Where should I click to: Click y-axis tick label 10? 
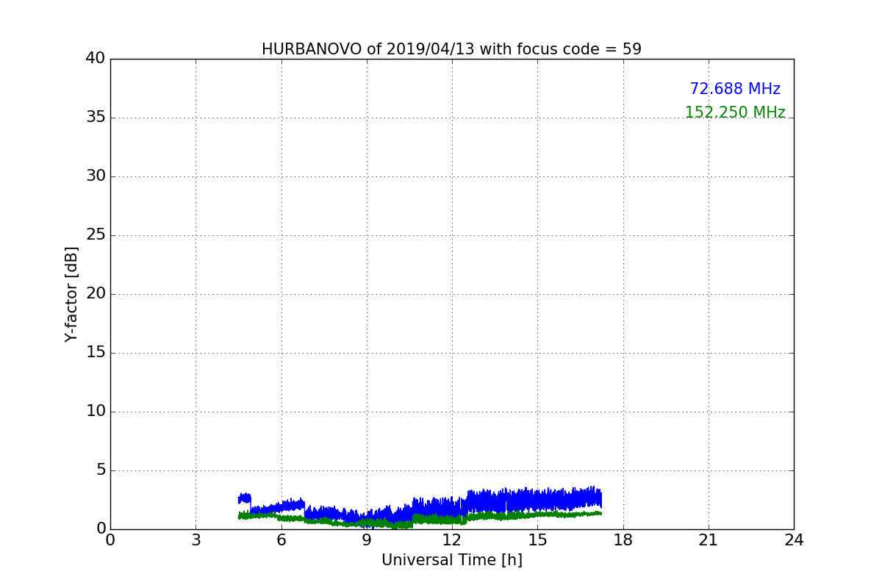click(96, 412)
